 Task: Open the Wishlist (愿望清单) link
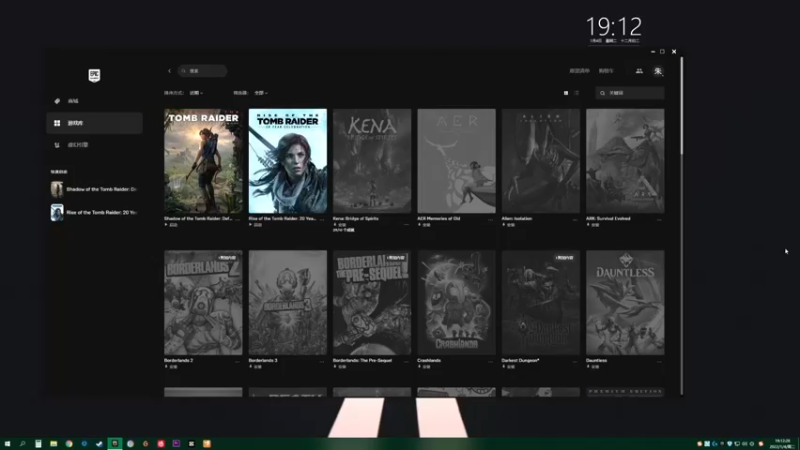point(579,71)
